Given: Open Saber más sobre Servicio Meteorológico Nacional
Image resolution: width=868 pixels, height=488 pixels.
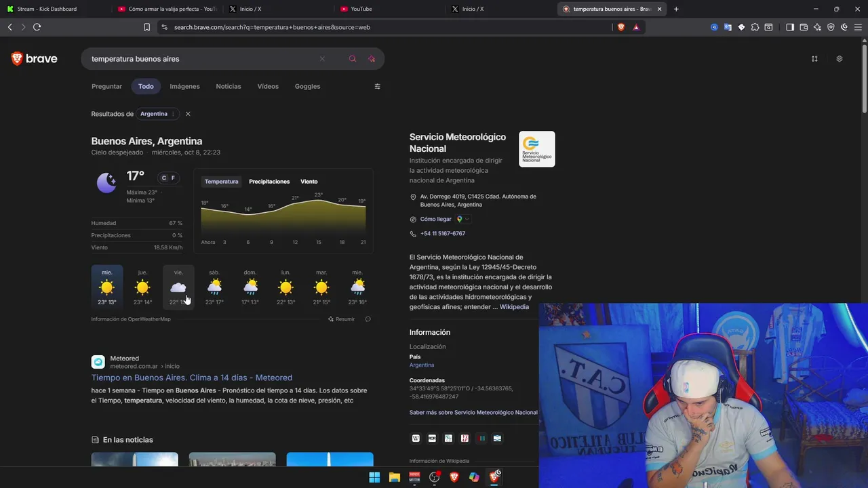Looking at the screenshot, I should pos(473,413).
